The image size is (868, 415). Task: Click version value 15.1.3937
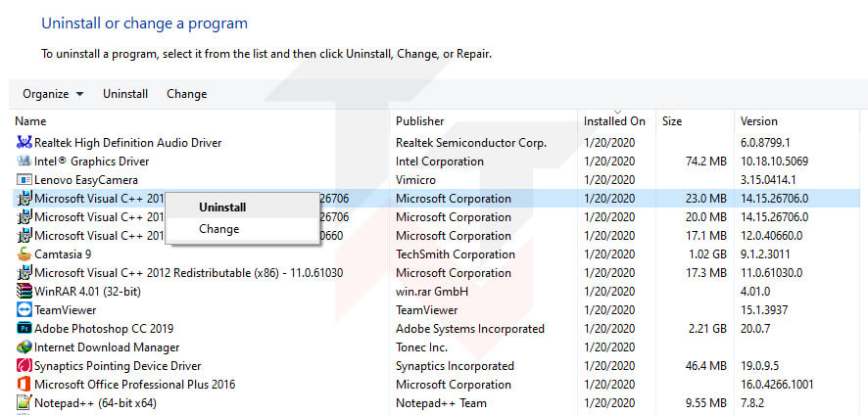point(764,310)
